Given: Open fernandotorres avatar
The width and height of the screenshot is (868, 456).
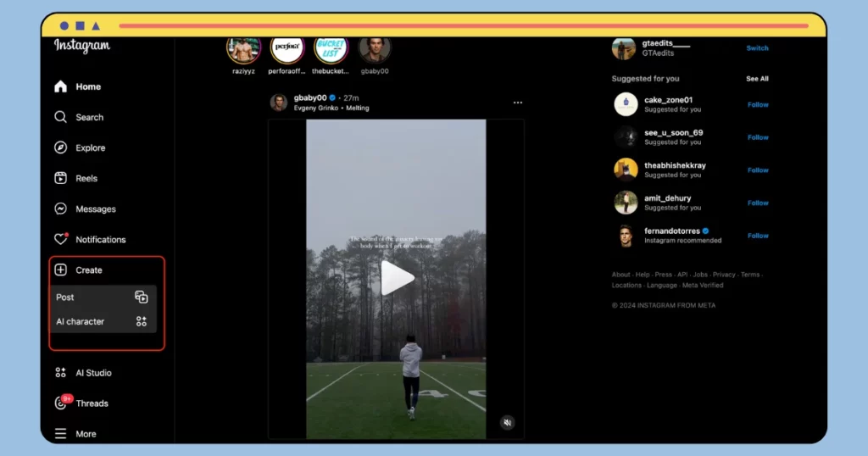Looking at the screenshot, I should pos(626,235).
